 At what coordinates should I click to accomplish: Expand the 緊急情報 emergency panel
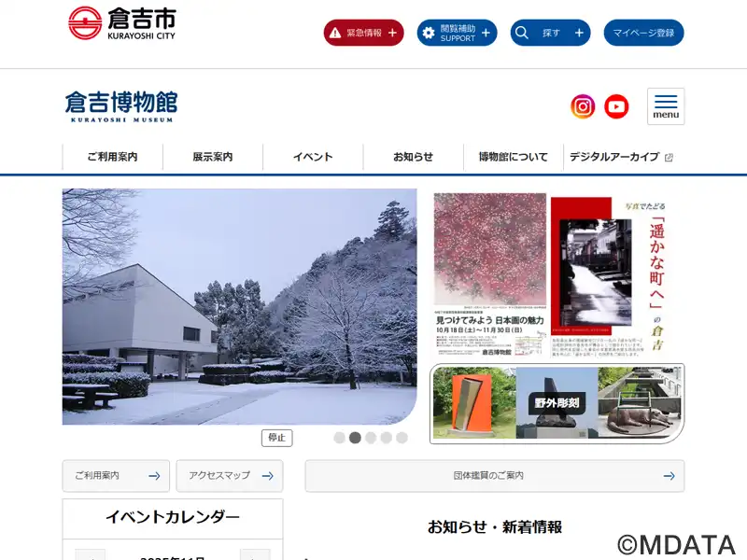coord(364,33)
